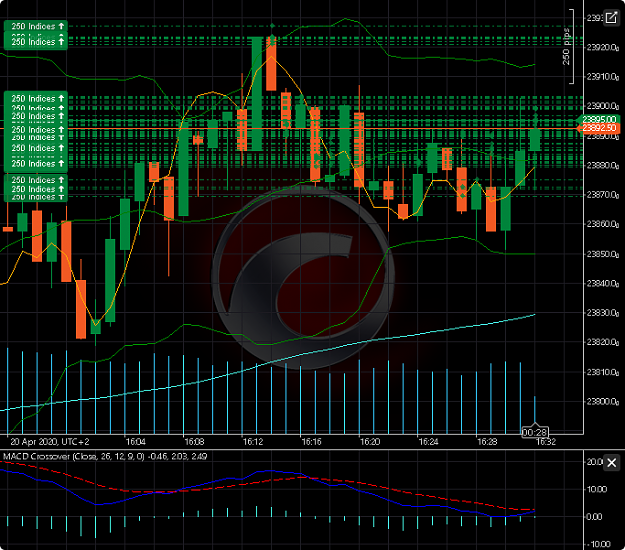Click the 00:28 candle countdown timer
The image size is (625, 550).
[535, 433]
